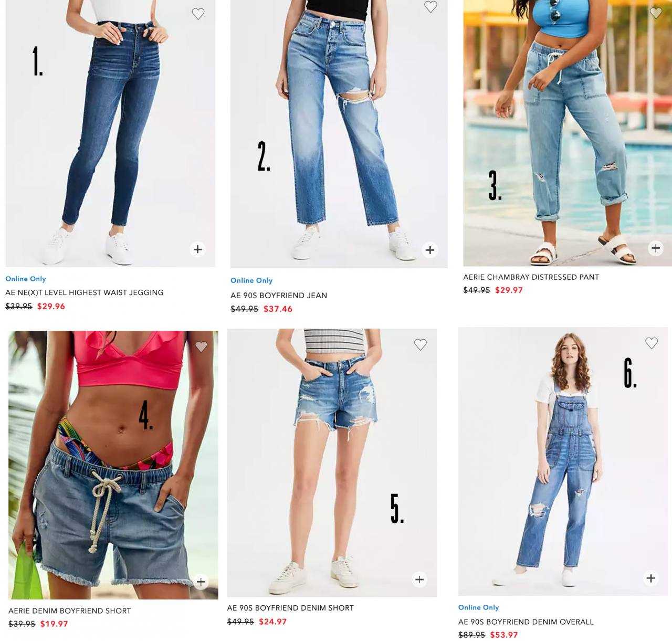Screen dimensions: 672x641
Task: Open the AE Ne(x)t Level Highest Waist Jegging link
Action: pos(85,293)
